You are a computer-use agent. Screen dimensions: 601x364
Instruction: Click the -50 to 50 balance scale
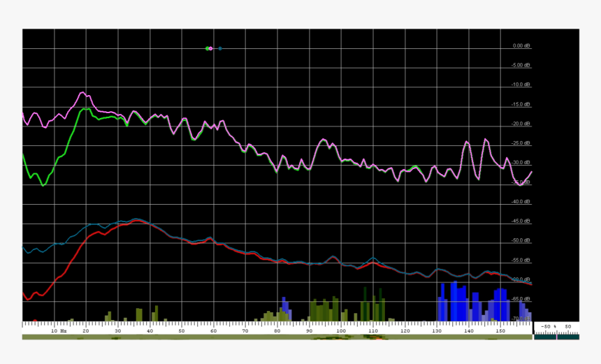(x=556, y=327)
